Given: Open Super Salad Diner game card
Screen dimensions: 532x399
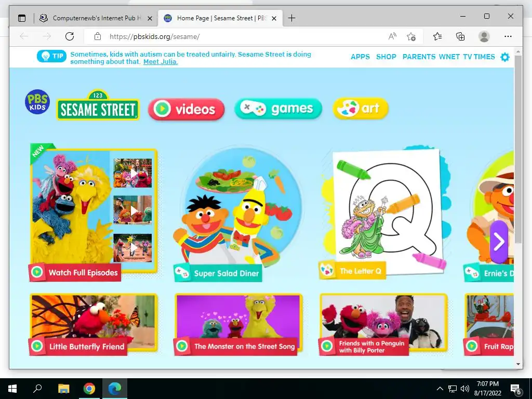Looking at the screenshot, I should pyautogui.click(x=237, y=214).
